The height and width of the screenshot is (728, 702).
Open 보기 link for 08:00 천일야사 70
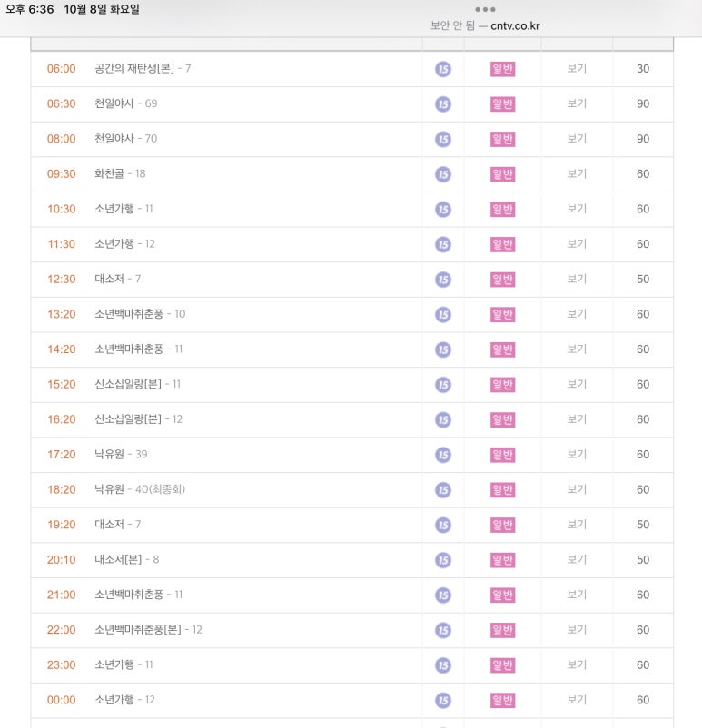pyautogui.click(x=577, y=139)
